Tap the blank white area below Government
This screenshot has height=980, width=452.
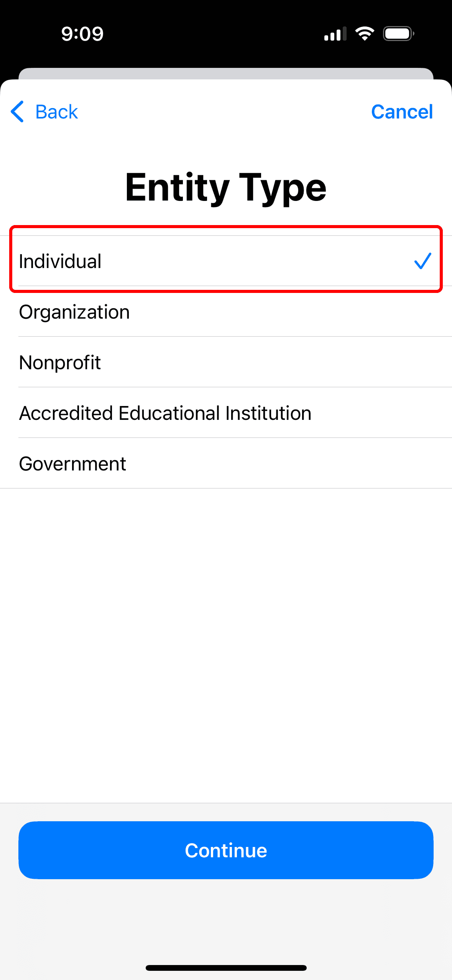click(x=226, y=644)
